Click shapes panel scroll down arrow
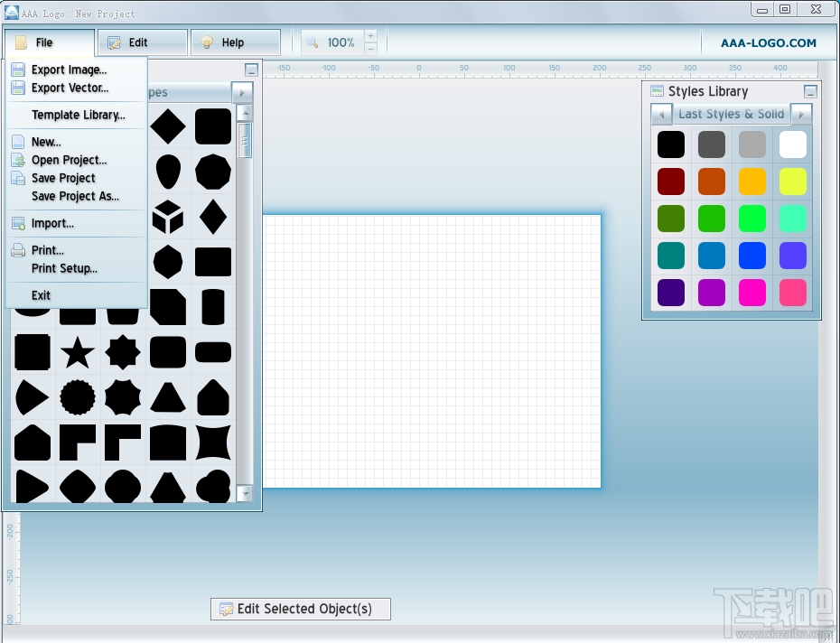This screenshot has width=840, height=643. pyautogui.click(x=244, y=493)
